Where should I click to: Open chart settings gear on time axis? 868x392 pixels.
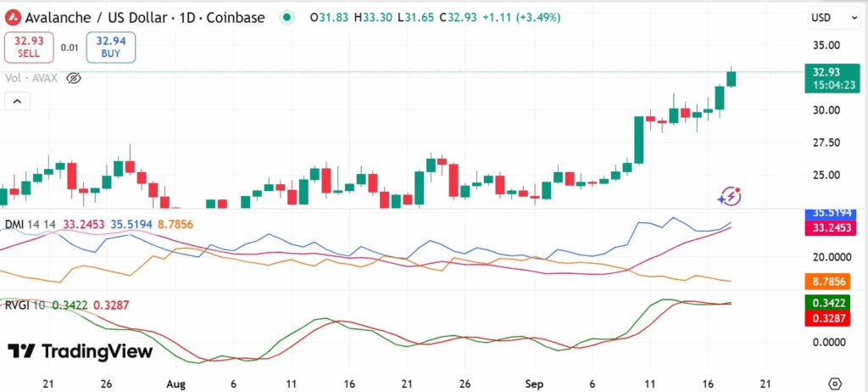coord(835,383)
